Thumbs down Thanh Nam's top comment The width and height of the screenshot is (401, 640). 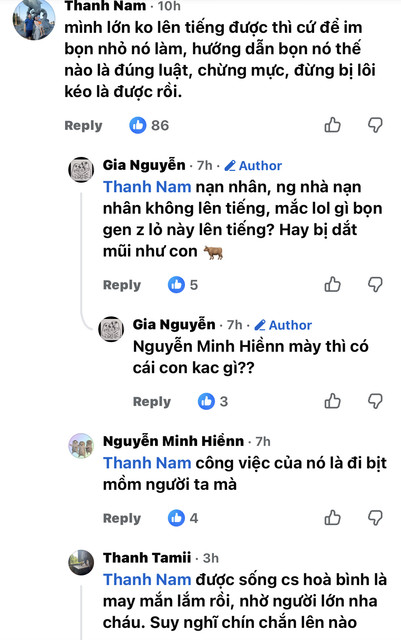pos(375,125)
